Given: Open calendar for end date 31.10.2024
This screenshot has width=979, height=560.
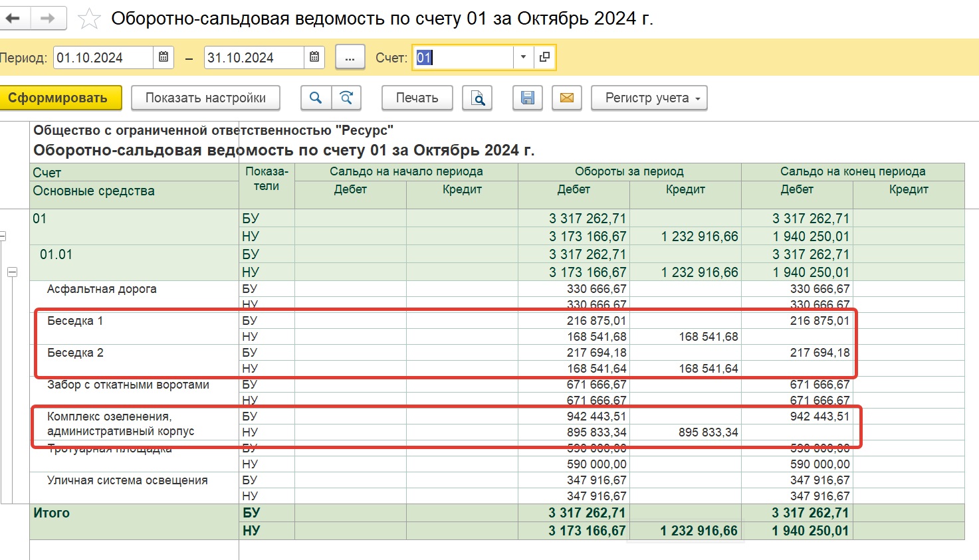Looking at the screenshot, I should click(314, 57).
